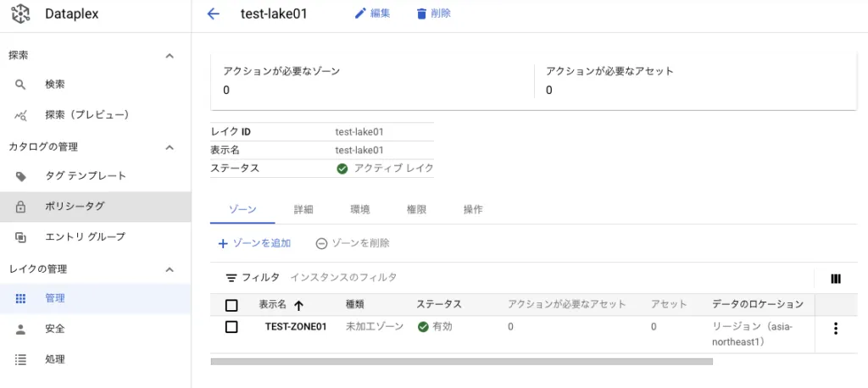Viewport: 868px width, 388px height.
Task: Click the lock icon beside ポリシータグ
Action: [x=20, y=207]
